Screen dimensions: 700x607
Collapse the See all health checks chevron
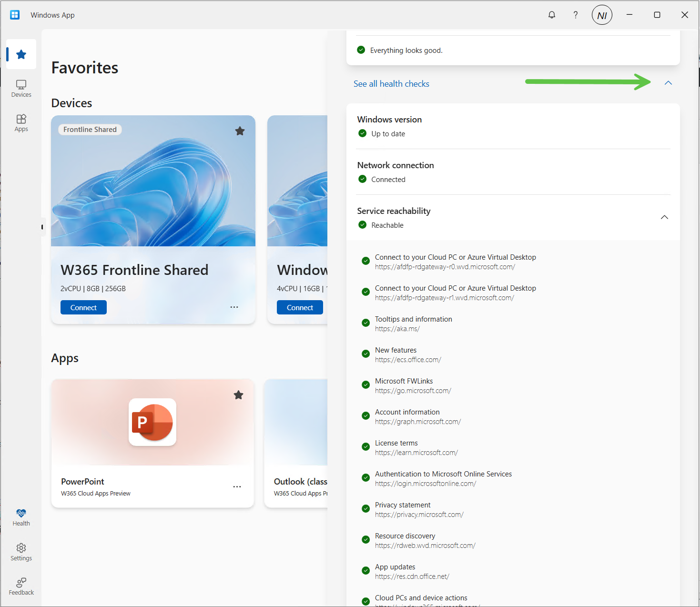[668, 83]
